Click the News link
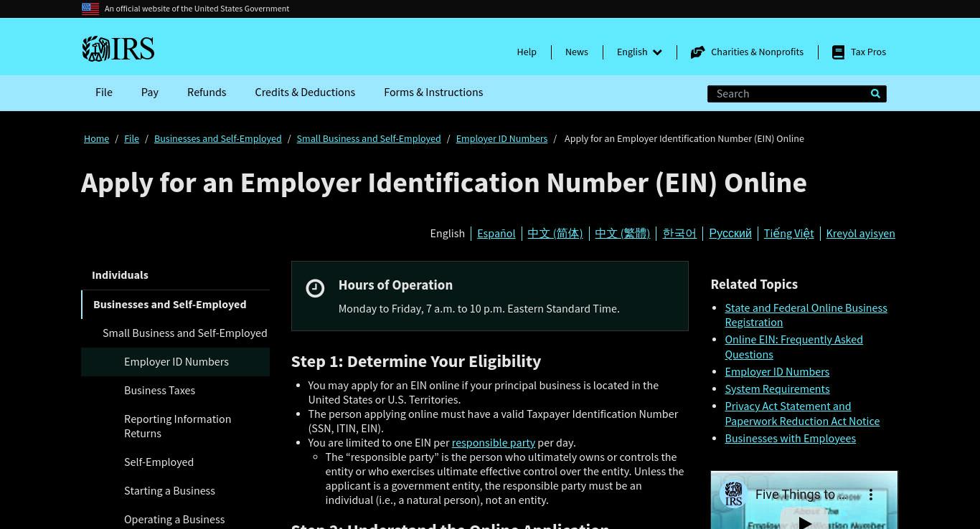 pyautogui.click(x=576, y=52)
